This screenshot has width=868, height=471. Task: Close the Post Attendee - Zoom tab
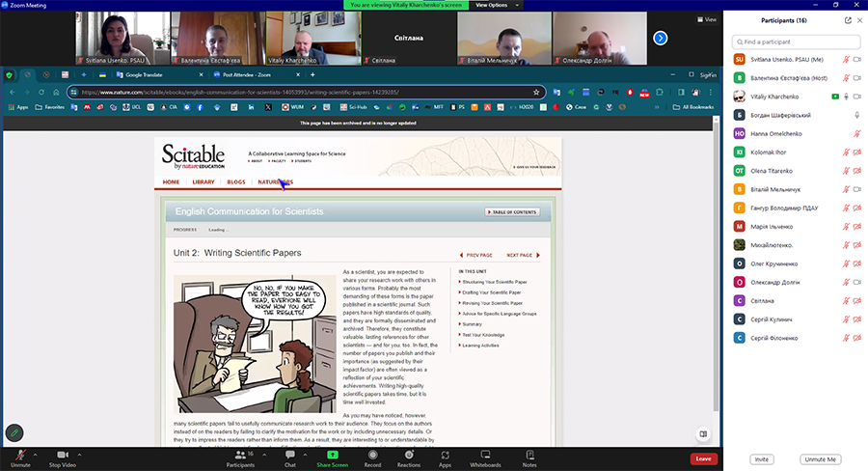(x=298, y=75)
